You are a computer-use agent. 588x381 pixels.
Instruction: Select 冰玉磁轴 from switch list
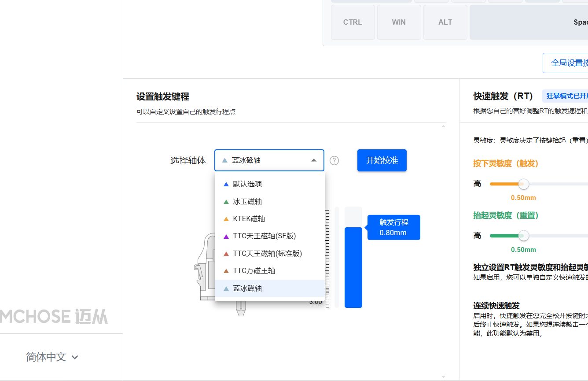point(269,202)
